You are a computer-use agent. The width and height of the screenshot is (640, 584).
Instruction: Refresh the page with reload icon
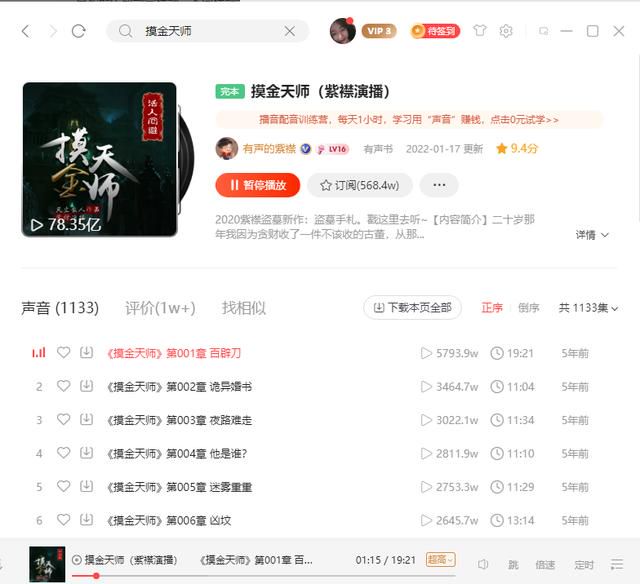(x=78, y=31)
